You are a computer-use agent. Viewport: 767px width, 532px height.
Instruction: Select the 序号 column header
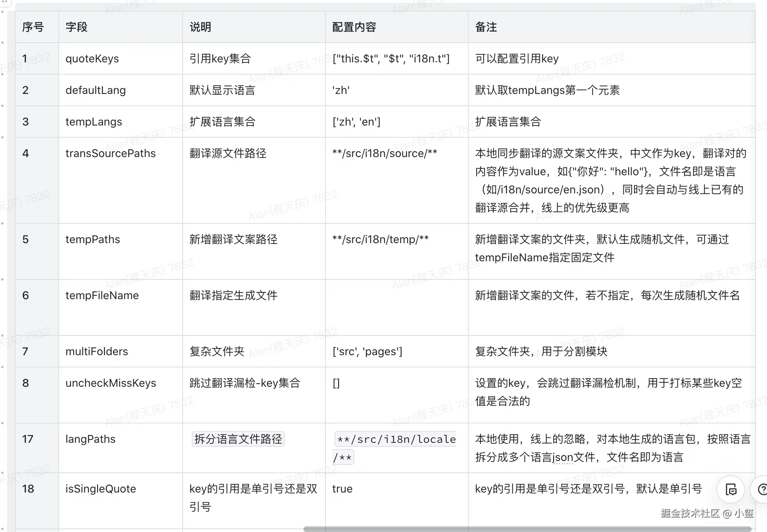coord(33,27)
